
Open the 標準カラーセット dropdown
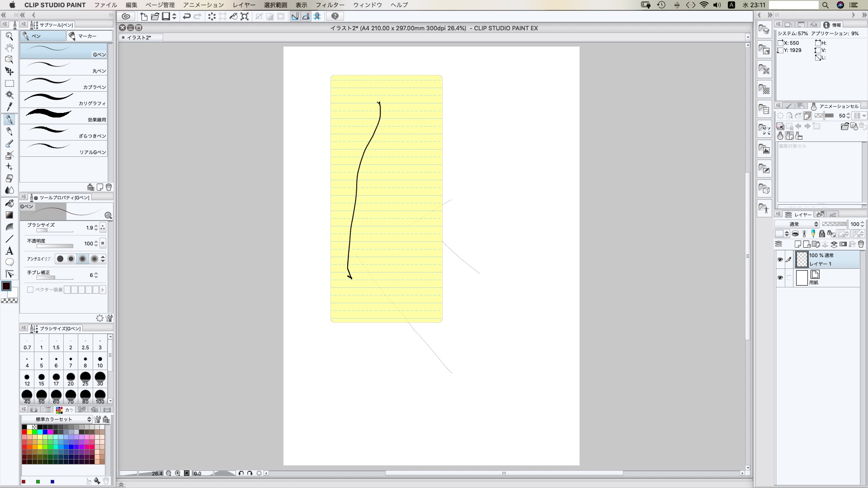tap(57, 419)
